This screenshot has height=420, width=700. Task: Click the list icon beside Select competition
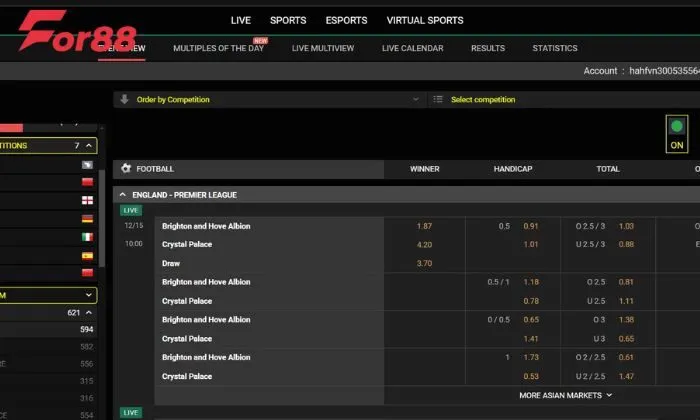tap(437, 100)
